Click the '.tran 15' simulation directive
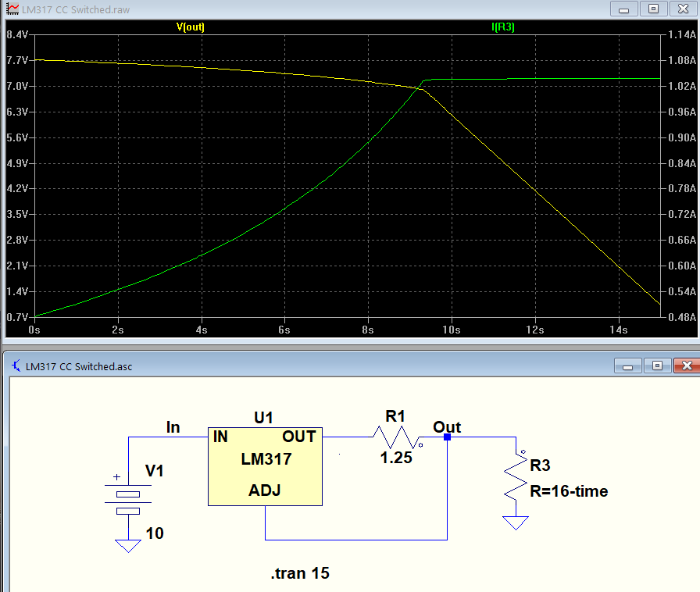Image resolution: width=700 pixels, height=592 pixels. [x=300, y=573]
